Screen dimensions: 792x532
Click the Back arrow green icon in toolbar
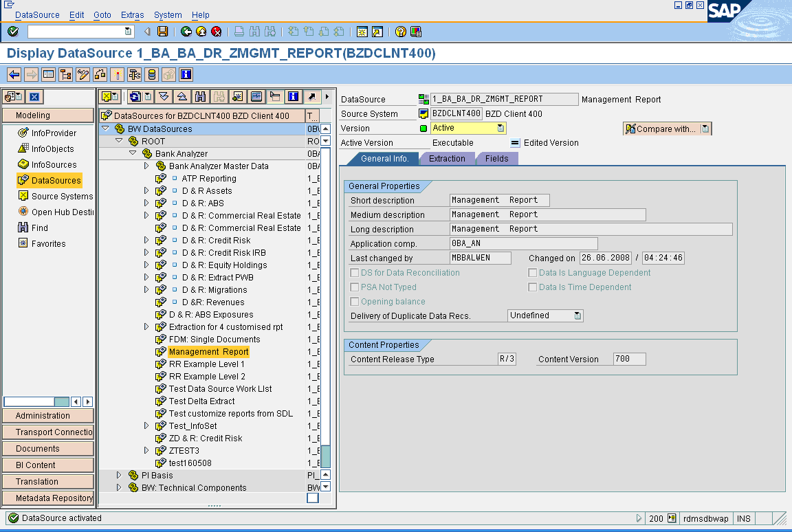coord(185,31)
